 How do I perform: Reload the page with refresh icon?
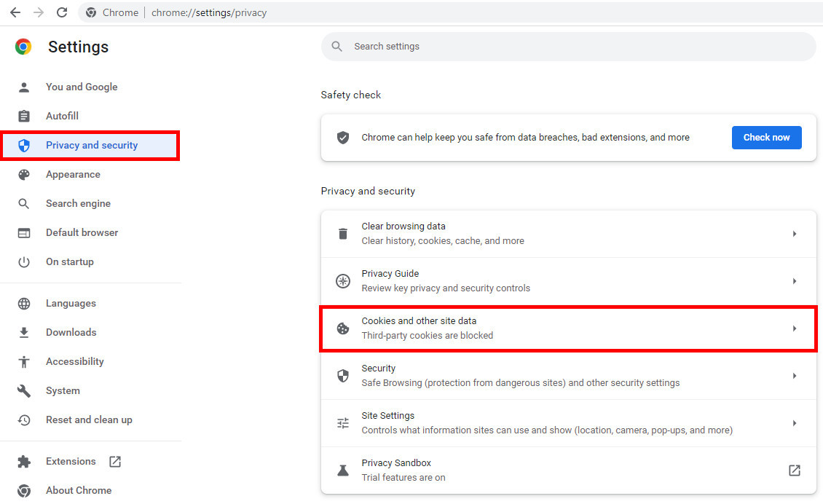[x=62, y=12]
